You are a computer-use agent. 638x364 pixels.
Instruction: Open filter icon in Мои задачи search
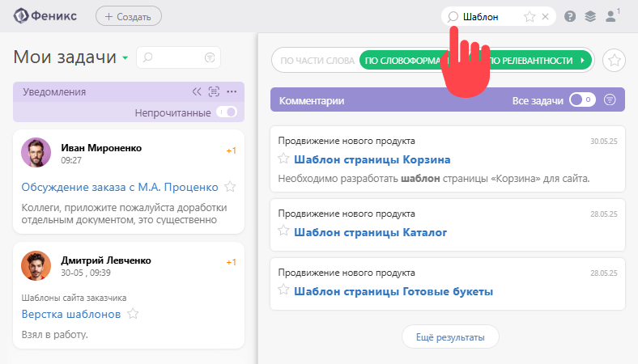210,57
